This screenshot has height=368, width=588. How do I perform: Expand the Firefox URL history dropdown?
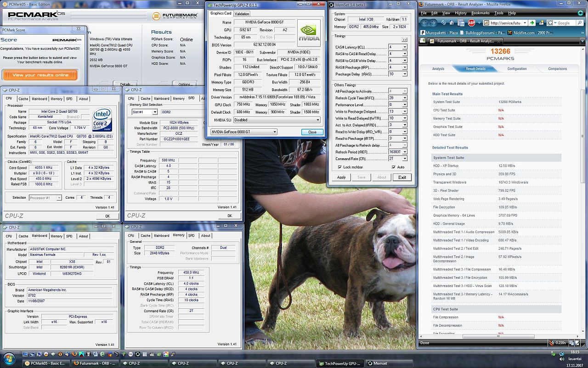[x=525, y=23]
